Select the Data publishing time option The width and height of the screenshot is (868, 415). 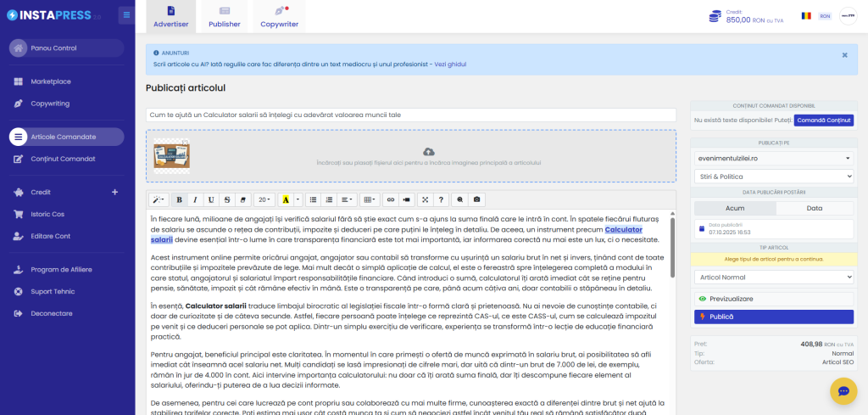pos(814,208)
